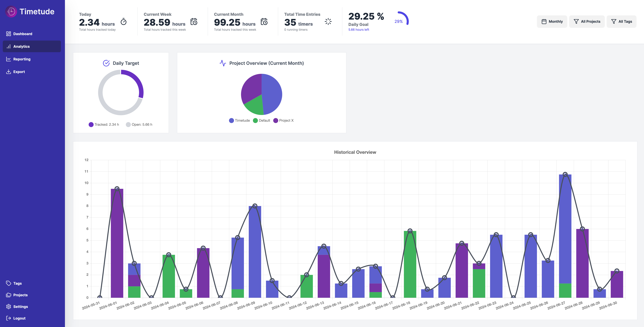Open the Export page
The width and height of the screenshot is (644, 327).
tap(32, 72)
